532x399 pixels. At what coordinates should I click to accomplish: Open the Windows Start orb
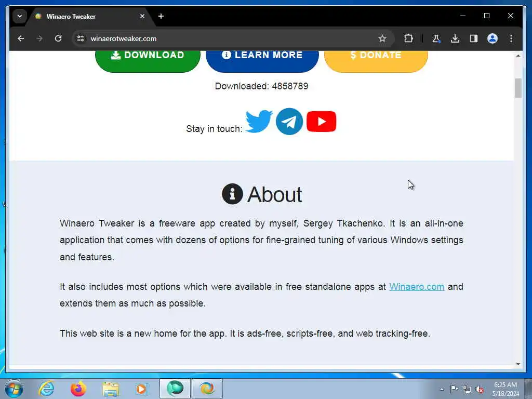(14, 389)
